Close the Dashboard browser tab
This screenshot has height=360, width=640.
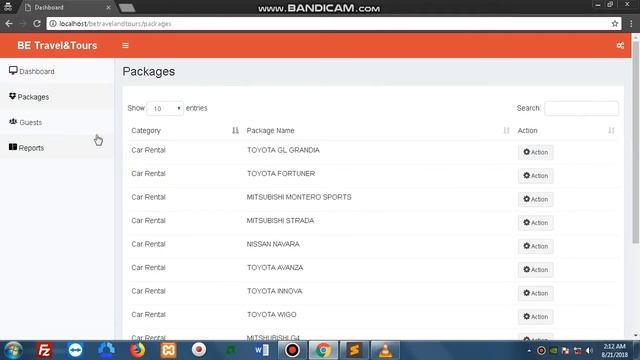[x=108, y=7]
